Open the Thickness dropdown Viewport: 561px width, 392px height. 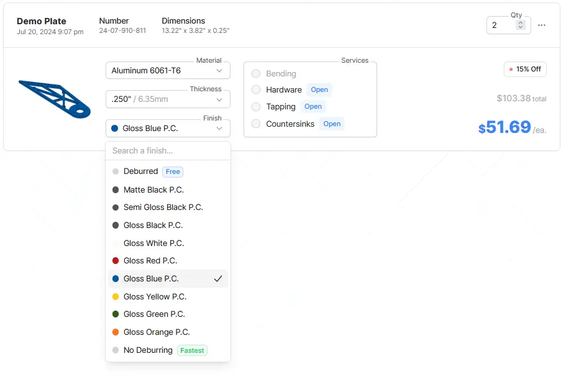click(x=168, y=99)
